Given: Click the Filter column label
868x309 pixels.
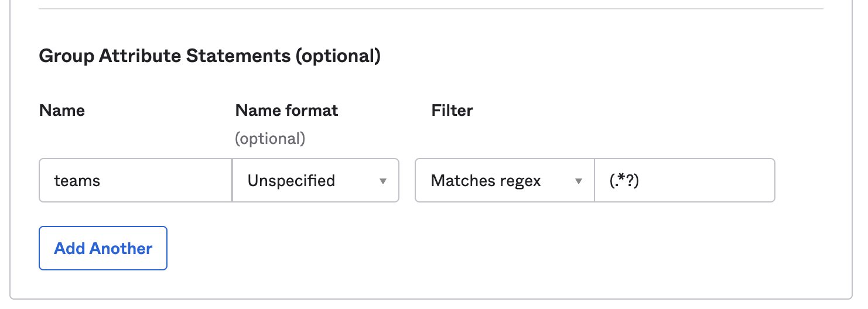Looking at the screenshot, I should pos(452,111).
